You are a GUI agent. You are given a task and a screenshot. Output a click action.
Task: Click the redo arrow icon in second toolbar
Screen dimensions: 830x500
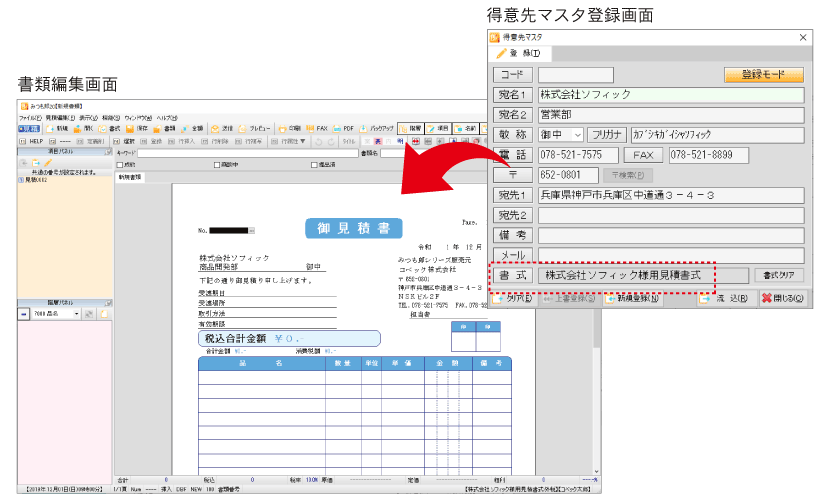(331, 142)
